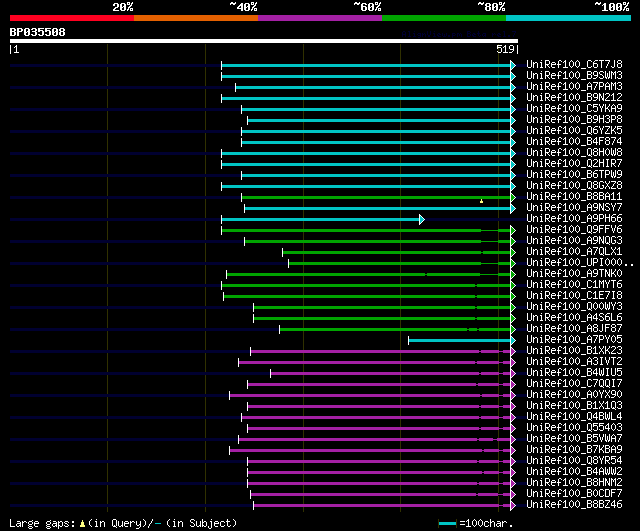Click the green alignment bar for UniRef100_B8BA11

[x=376, y=198]
